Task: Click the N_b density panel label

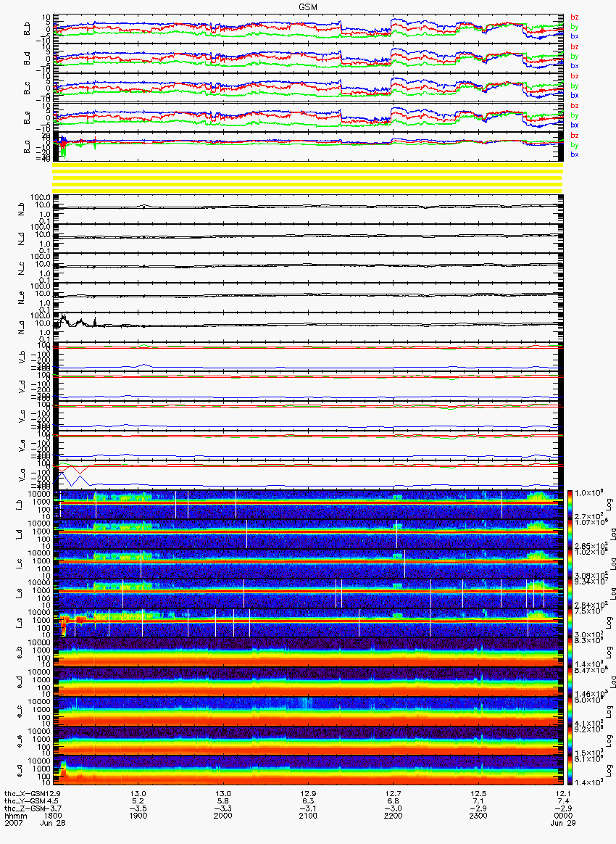Action: (21, 209)
